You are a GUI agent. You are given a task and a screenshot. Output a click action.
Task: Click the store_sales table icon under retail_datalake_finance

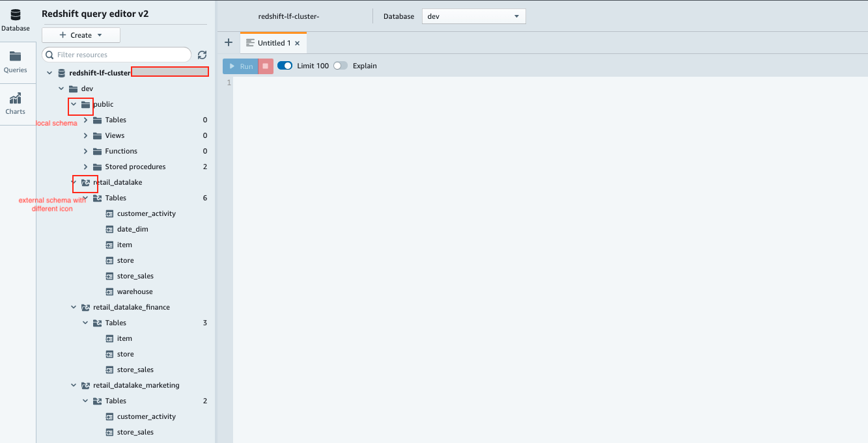tap(110, 369)
